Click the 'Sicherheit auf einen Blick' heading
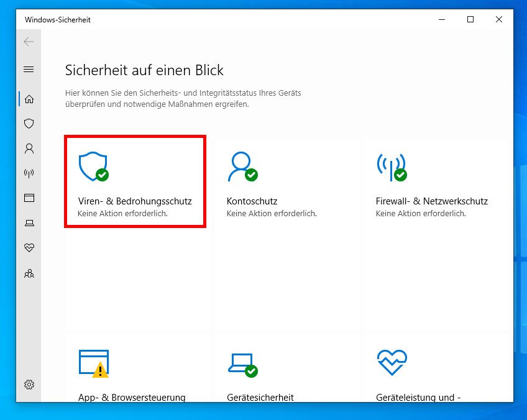 pos(144,70)
